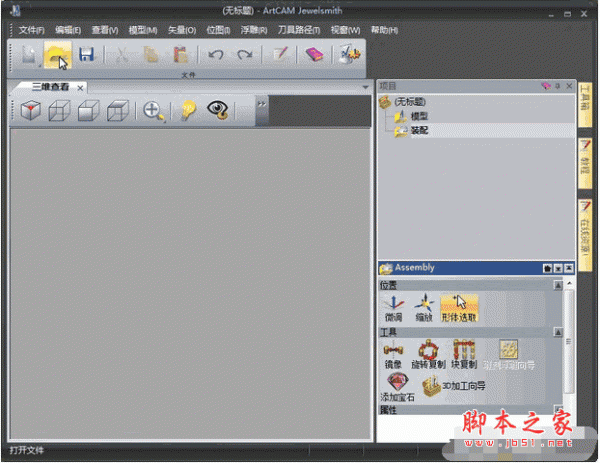The width and height of the screenshot is (600, 463).
Task: Select the 装配 node in the project tree
Action: pyautogui.click(x=419, y=130)
